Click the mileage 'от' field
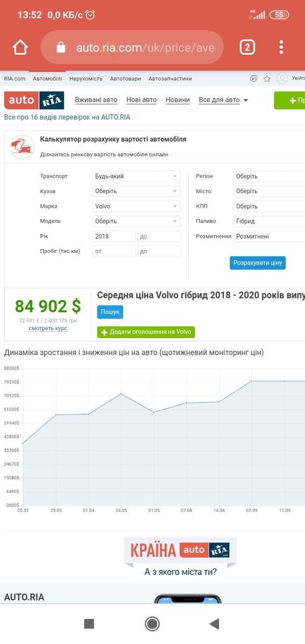The height and width of the screenshot is (644, 305). pyautogui.click(x=114, y=251)
